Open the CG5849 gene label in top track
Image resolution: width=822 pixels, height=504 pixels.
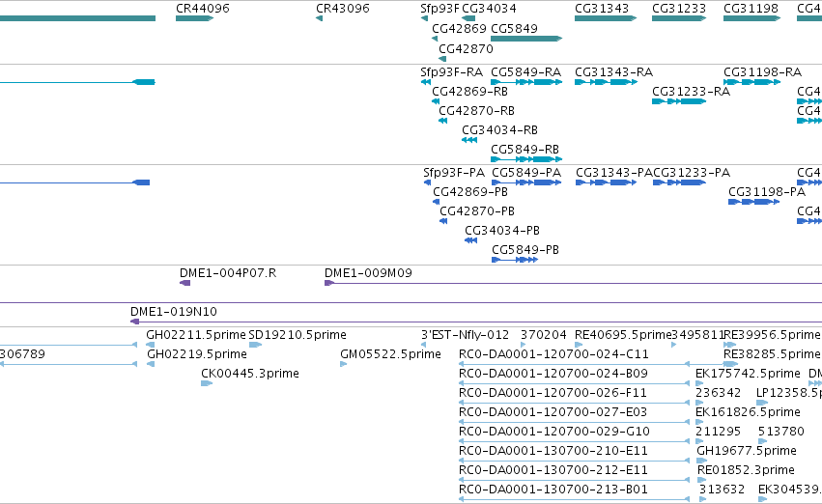click(514, 28)
